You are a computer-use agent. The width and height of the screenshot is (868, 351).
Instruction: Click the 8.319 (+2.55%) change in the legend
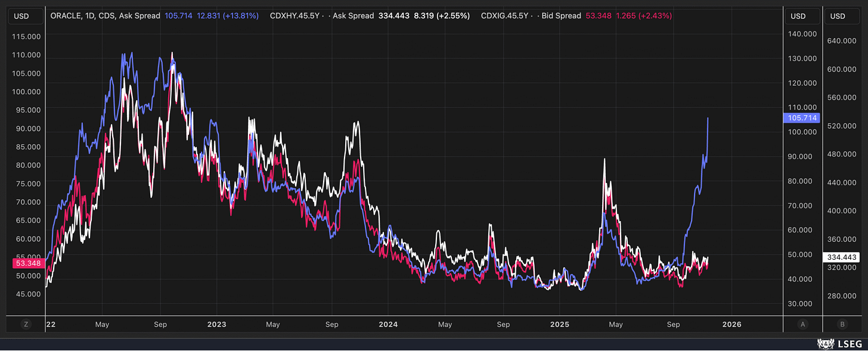442,16
